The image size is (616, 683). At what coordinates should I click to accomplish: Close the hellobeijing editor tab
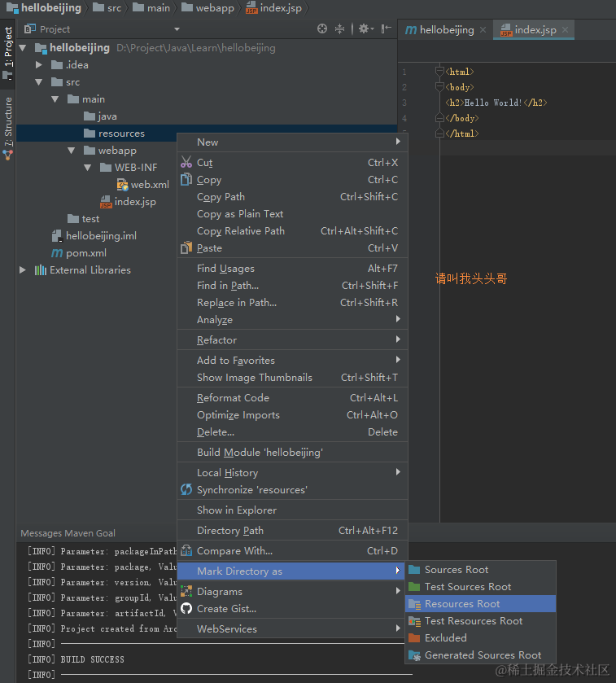[x=483, y=29]
